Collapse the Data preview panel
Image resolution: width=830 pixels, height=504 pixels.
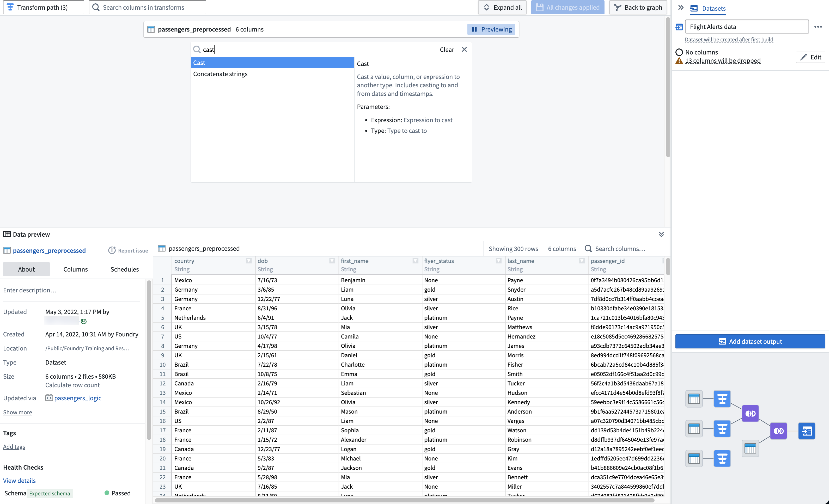661,234
